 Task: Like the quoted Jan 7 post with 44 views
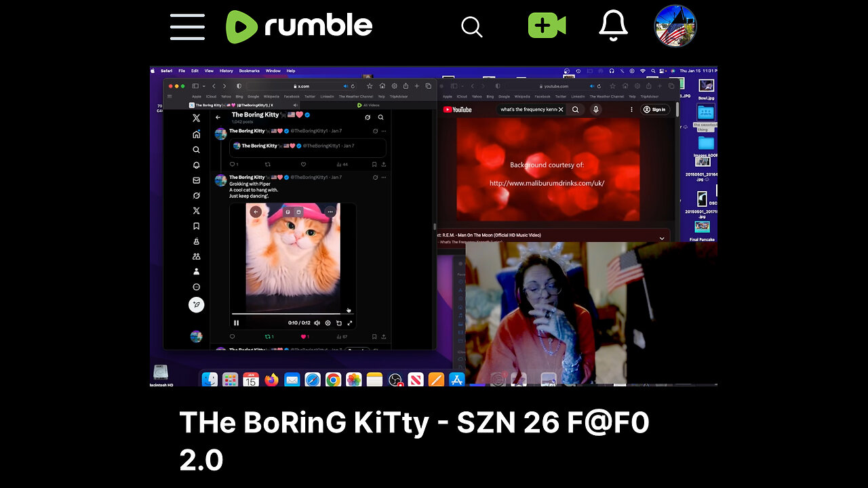pos(303,164)
